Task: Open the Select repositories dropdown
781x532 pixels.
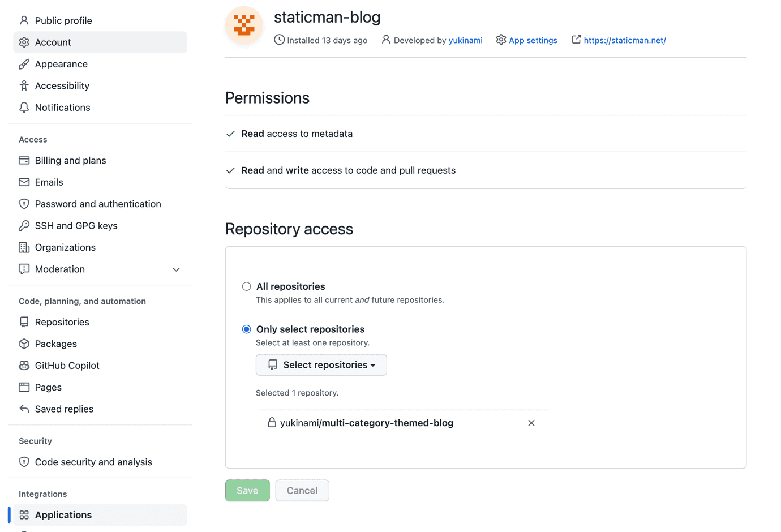Action: (x=321, y=365)
